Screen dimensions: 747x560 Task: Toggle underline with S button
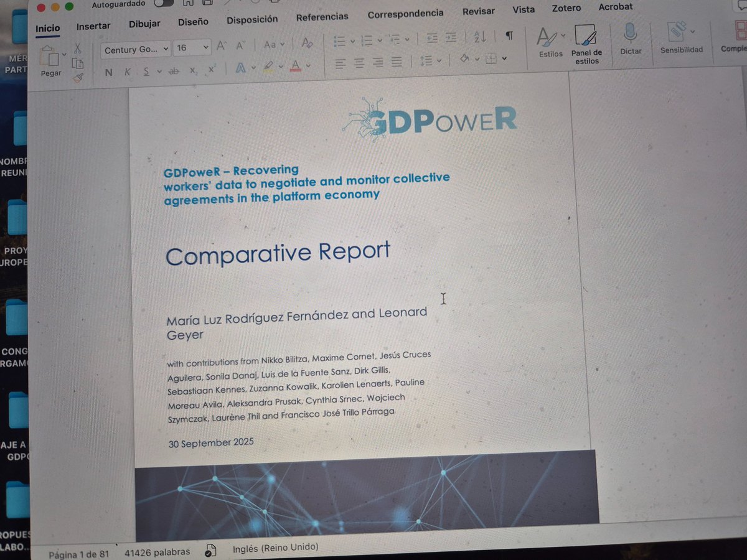146,72
